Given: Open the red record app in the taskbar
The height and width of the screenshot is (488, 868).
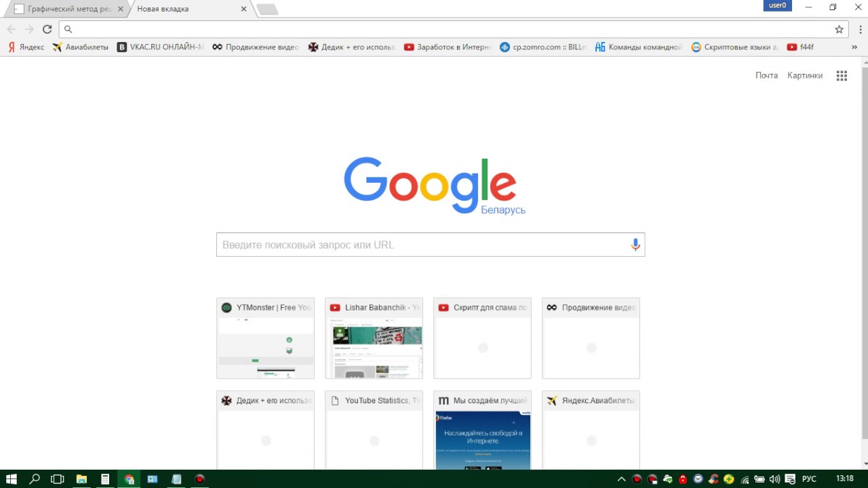Looking at the screenshot, I should click(199, 479).
